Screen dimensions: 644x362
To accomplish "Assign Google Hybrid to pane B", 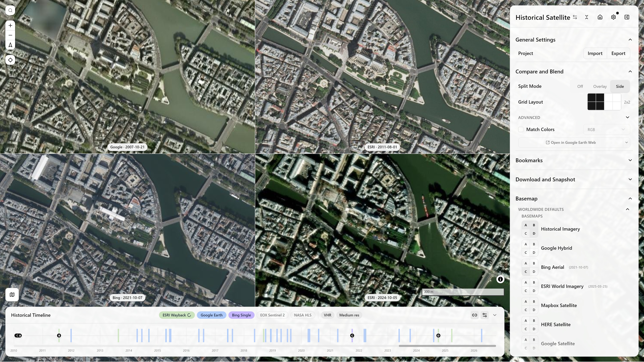I will pyautogui.click(x=534, y=244).
